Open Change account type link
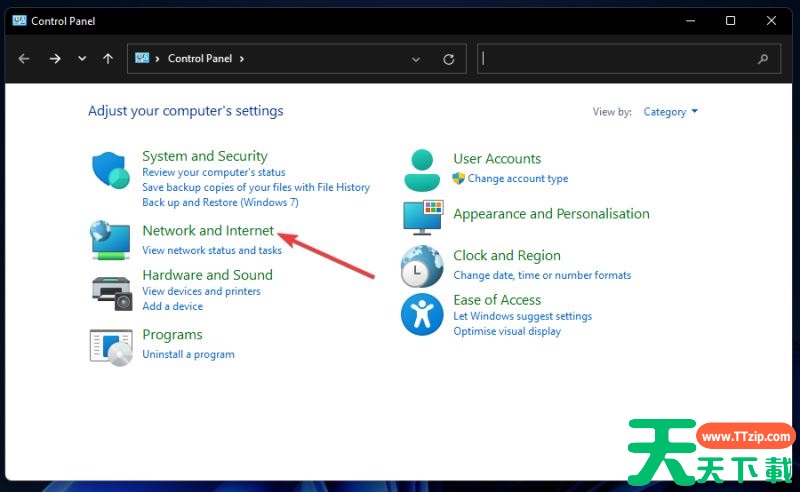Image resolution: width=800 pixels, height=492 pixels. [517, 178]
